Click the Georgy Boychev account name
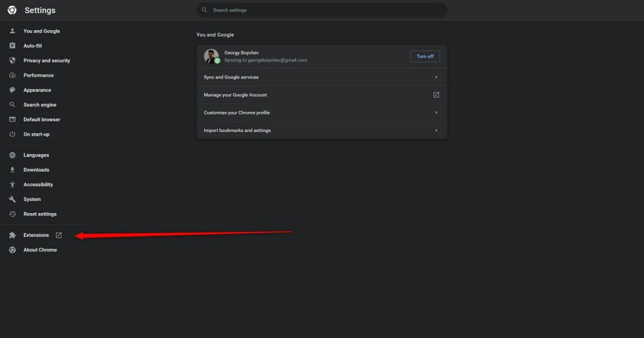 click(x=241, y=53)
